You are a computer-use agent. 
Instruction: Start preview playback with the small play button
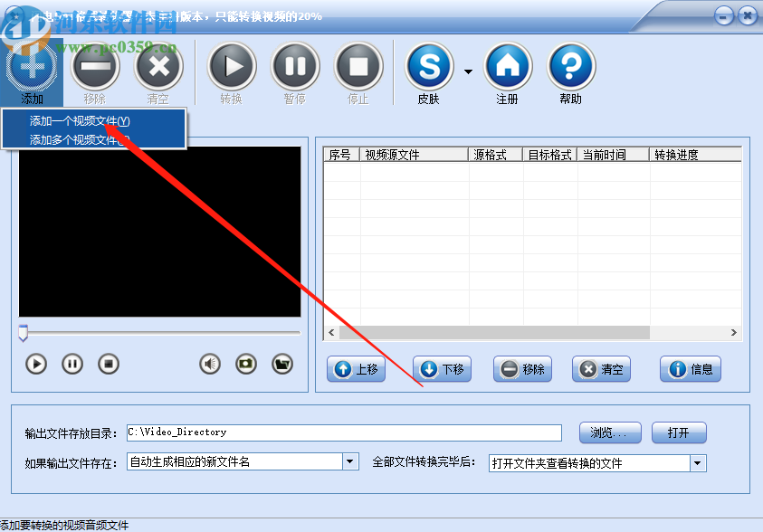click(x=36, y=364)
